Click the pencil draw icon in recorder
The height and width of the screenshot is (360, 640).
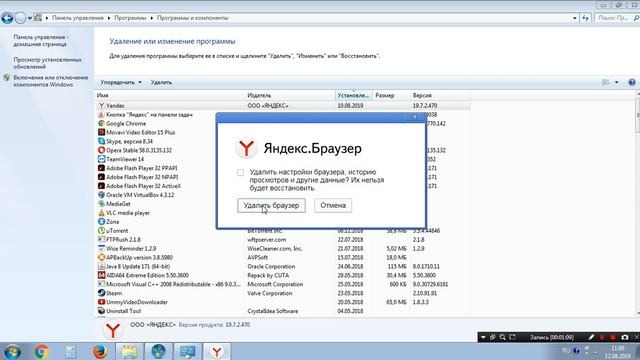click(x=591, y=337)
